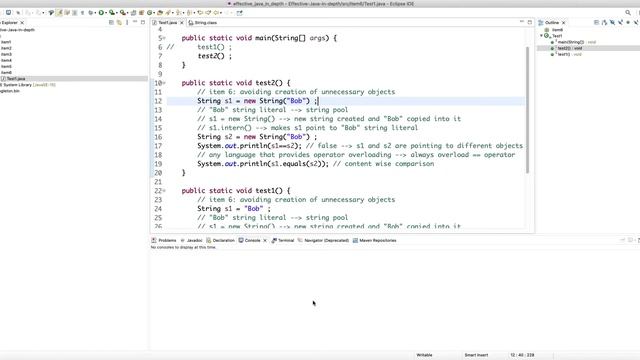Maximize the Package Explorer panel
Image resolution: width=640 pixels, height=360 pixels.
tap(143, 22)
